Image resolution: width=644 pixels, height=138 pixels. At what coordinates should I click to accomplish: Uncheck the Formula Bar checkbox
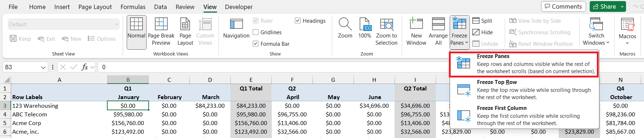click(x=256, y=44)
